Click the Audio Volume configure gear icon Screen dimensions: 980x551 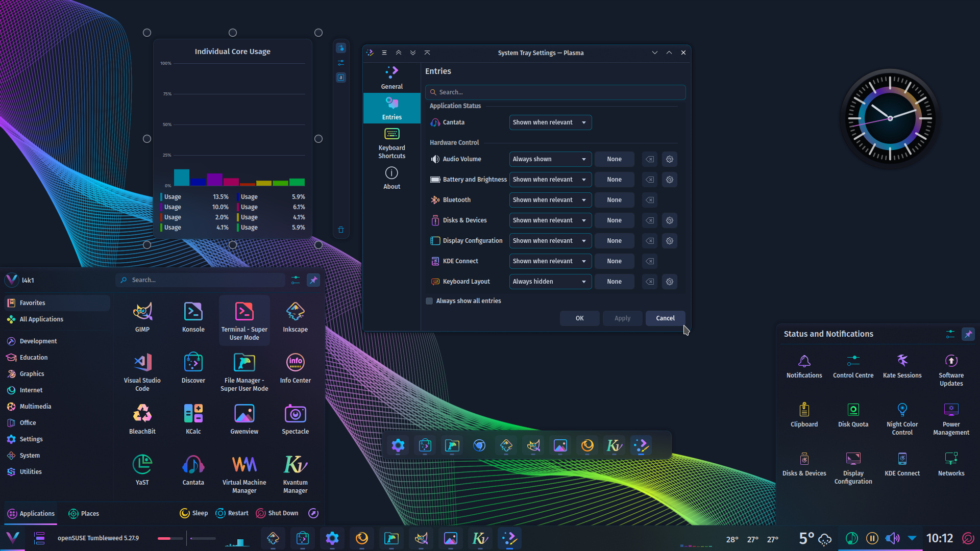pos(670,159)
